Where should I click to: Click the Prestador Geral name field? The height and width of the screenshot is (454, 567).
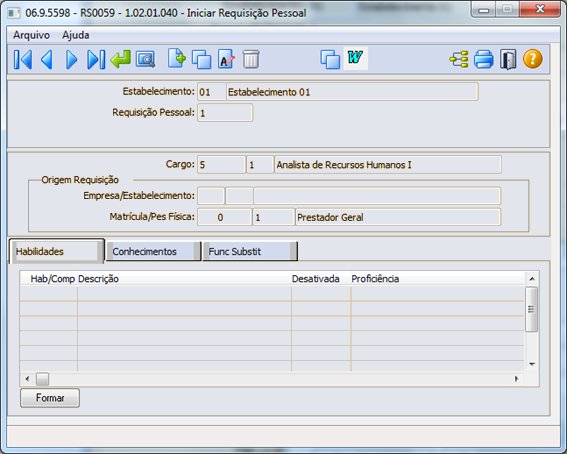click(x=398, y=217)
